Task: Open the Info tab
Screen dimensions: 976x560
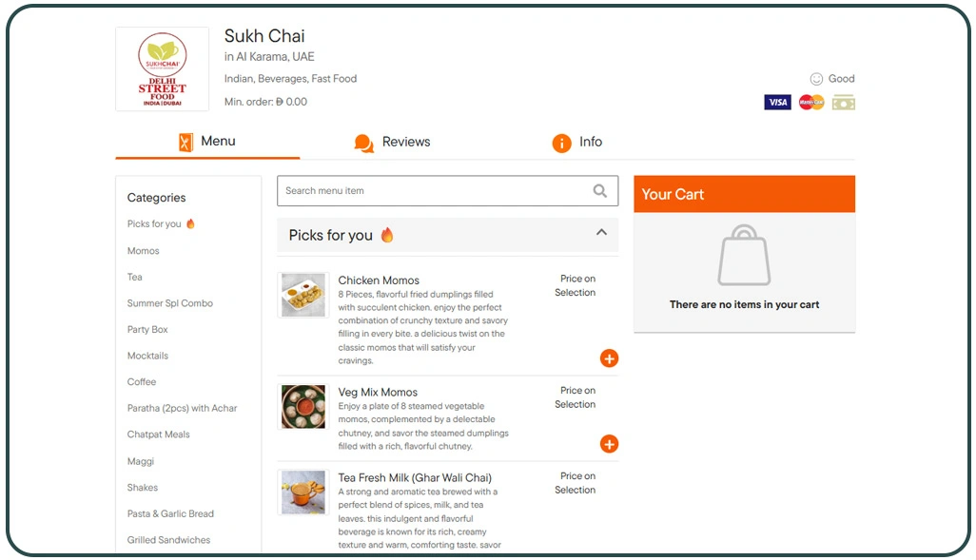Action: coord(578,142)
